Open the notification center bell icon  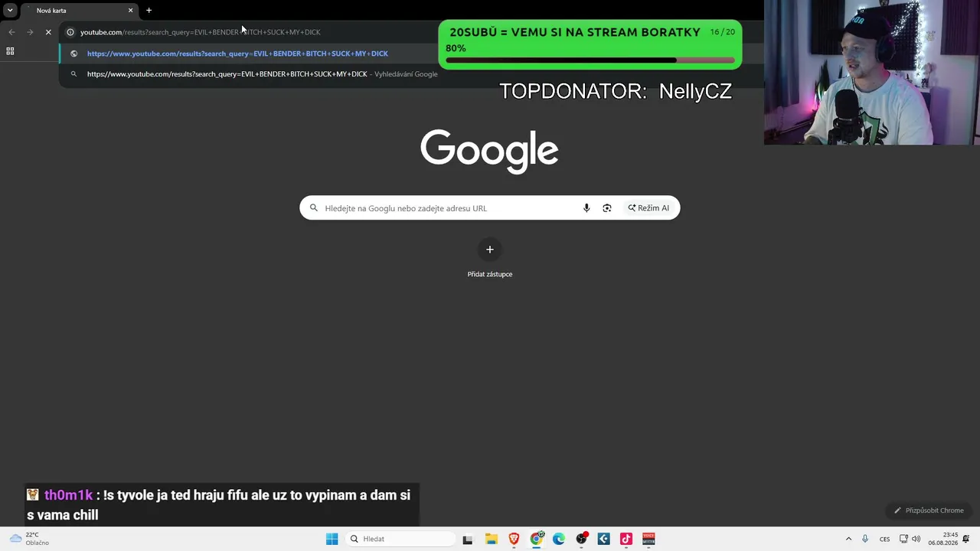coord(966,539)
